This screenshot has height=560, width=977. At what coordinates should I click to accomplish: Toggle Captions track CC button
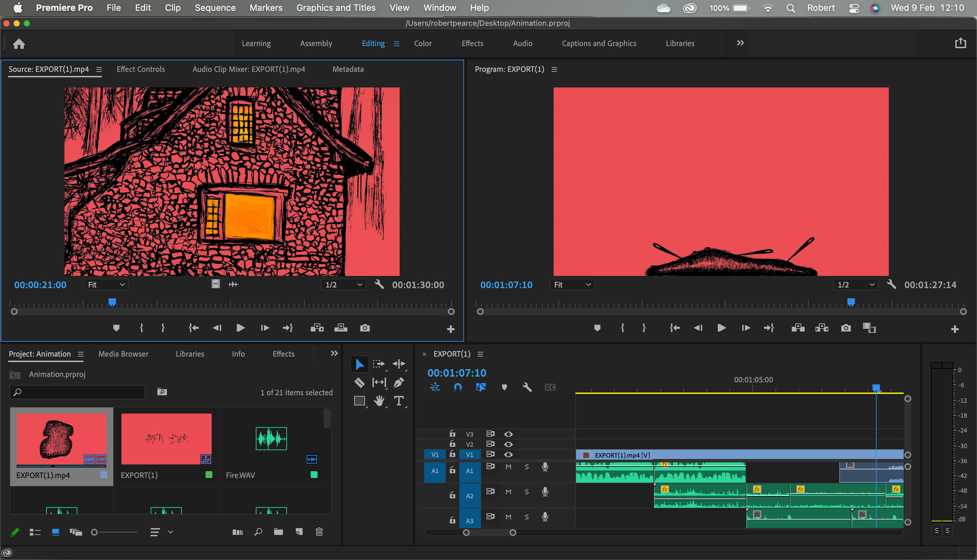tap(550, 387)
